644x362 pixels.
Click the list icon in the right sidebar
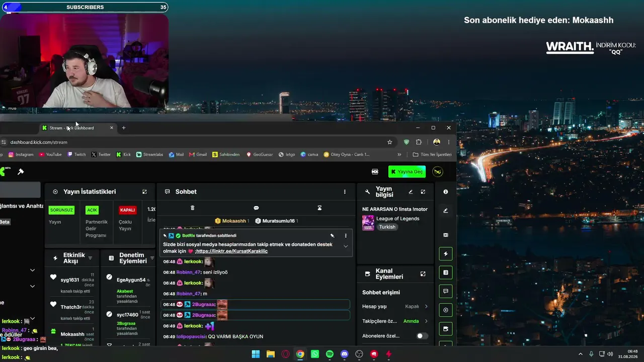click(x=445, y=273)
